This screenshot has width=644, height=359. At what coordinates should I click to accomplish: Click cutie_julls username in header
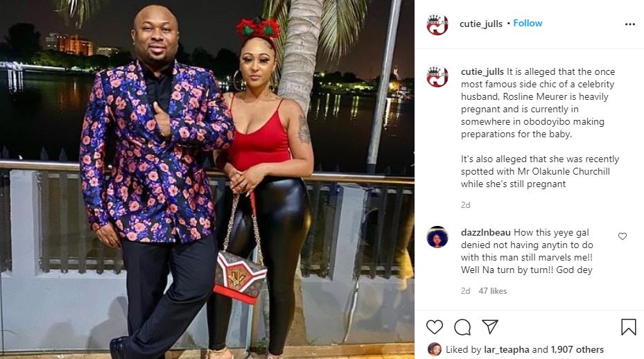pyautogui.click(x=481, y=24)
